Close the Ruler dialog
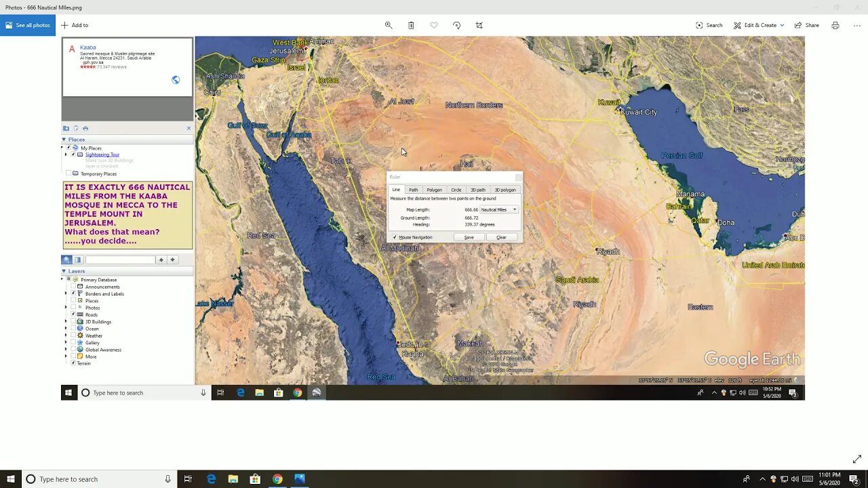The width and height of the screenshot is (868, 488). click(518, 177)
